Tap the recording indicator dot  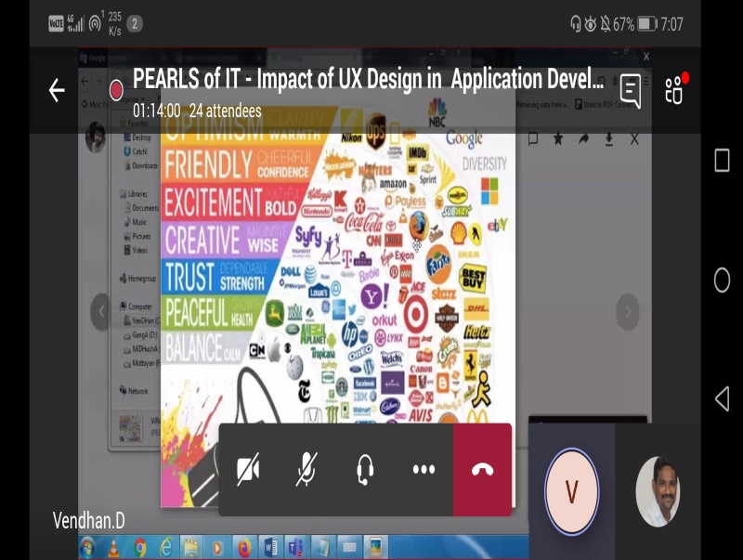coord(116,90)
